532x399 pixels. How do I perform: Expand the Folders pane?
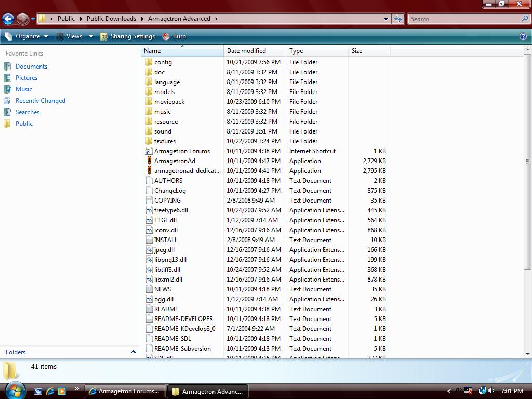click(x=133, y=352)
